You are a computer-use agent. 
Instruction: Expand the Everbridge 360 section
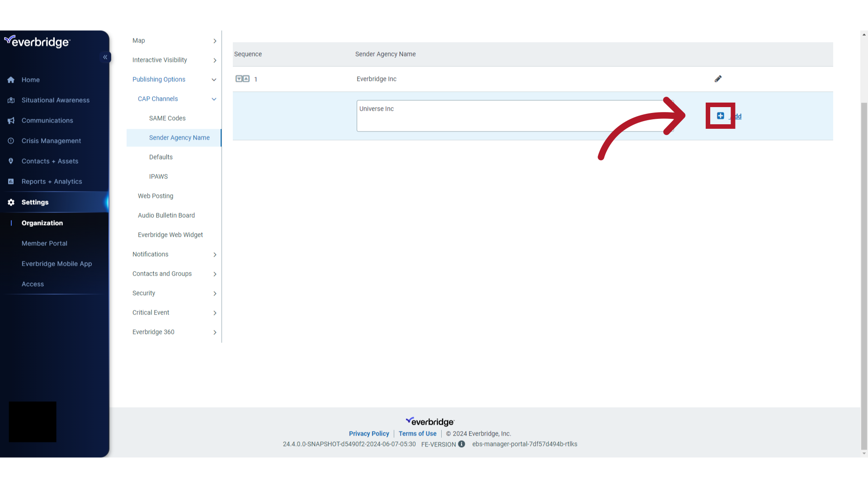[215, 332]
